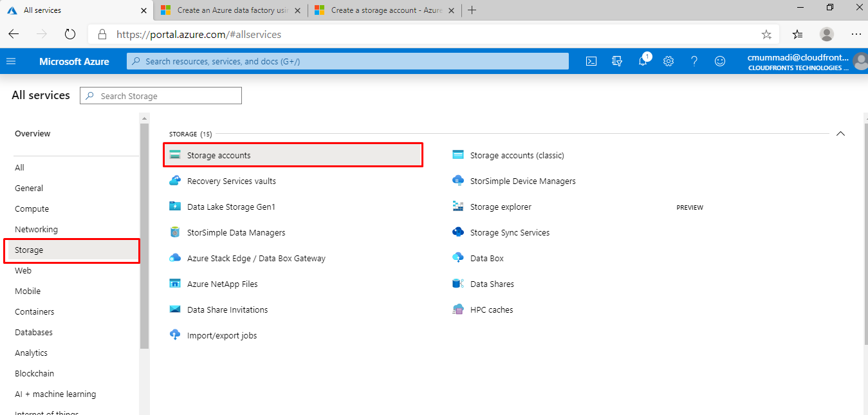Click the Data Share Invitations envelope icon
The height and width of the screenshot is (415, 868).
pos(175,309)
